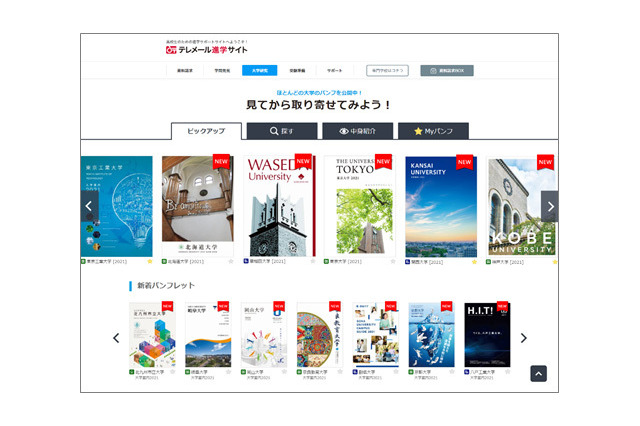Switch to the ピックアップ tab

tap(206, 131)
